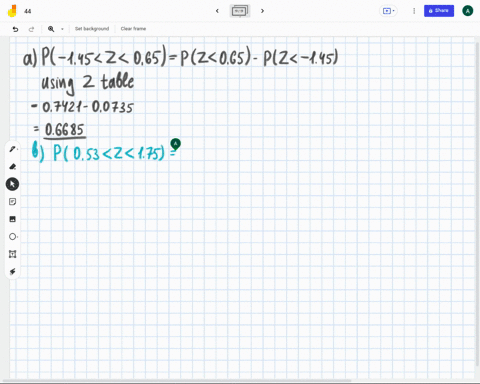Click the collaborator cursor marker A

point(176,144)
